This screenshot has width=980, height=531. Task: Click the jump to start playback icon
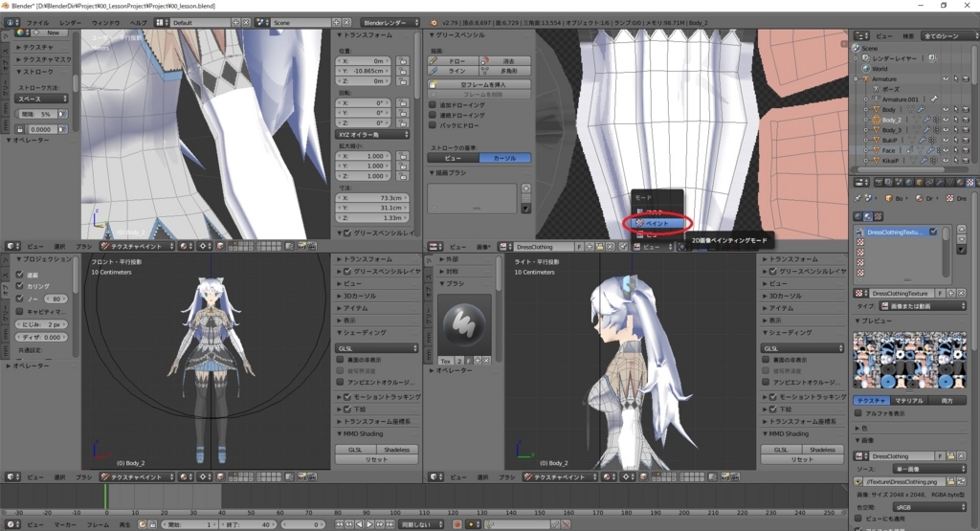click(x=340, y=524)
